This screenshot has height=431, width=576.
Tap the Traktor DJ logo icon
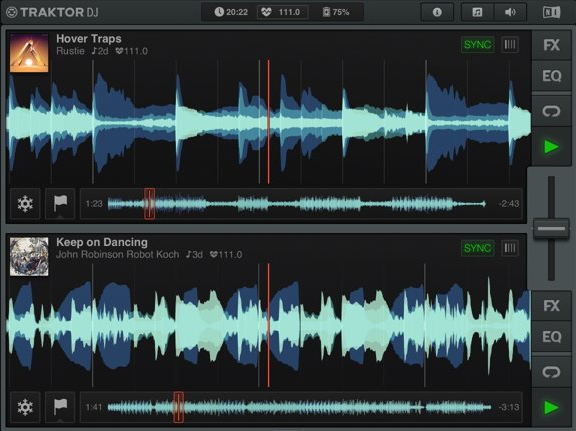pos(12,12)
